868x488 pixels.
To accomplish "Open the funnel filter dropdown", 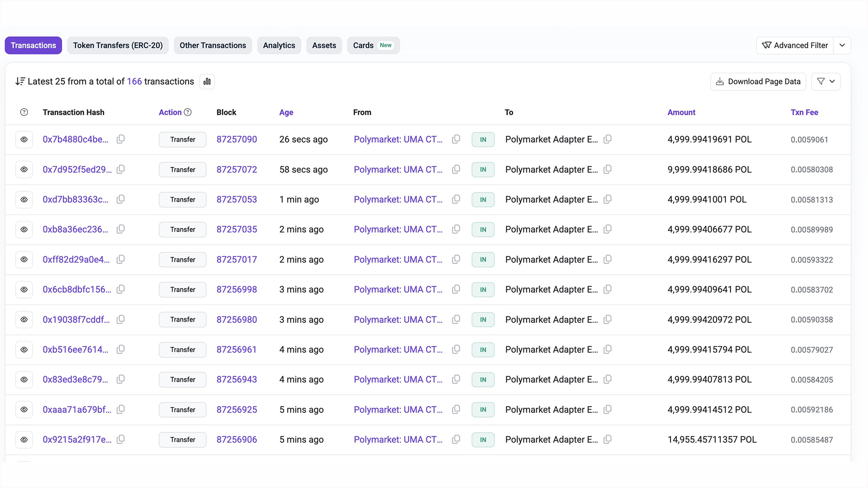I will tap(826, 82).
